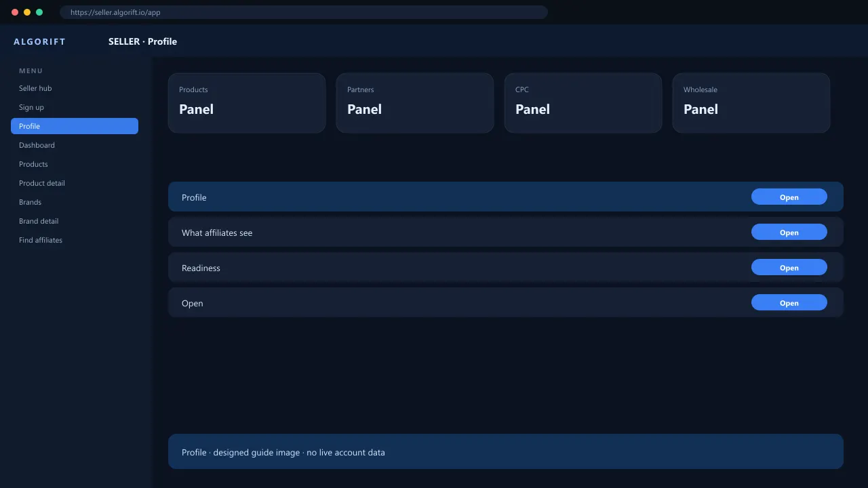The width and height of the screenshot is (868, 488).
Task: Click the MENU heading in sidebar
Action: 31,70
